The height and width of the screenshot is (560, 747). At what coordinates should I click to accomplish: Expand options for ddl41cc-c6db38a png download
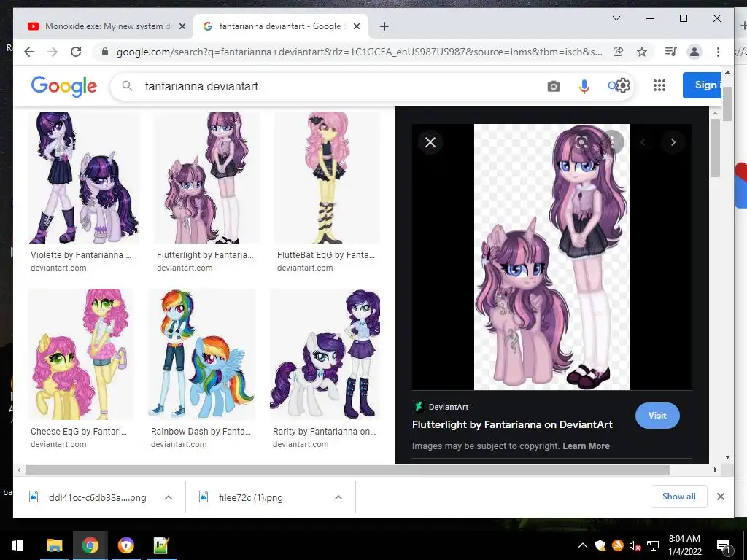pyautogui.click(x=169, y=497)
